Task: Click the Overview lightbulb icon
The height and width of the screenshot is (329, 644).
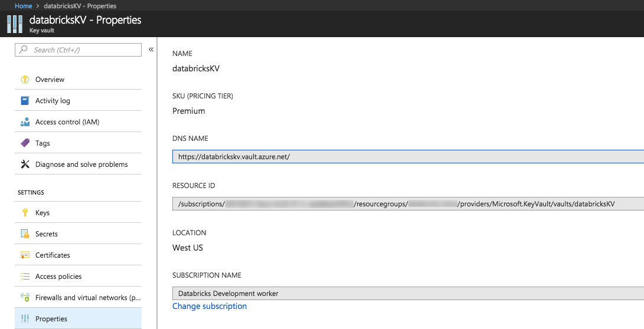Action: pyautogui.click(x=25, y=80)
